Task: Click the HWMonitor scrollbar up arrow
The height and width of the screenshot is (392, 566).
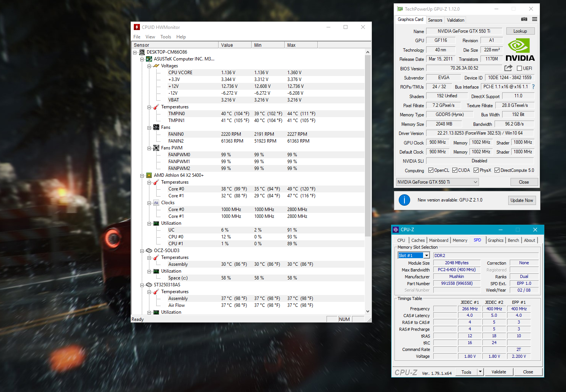Action: pyautogui.click(x=368, y=52)
